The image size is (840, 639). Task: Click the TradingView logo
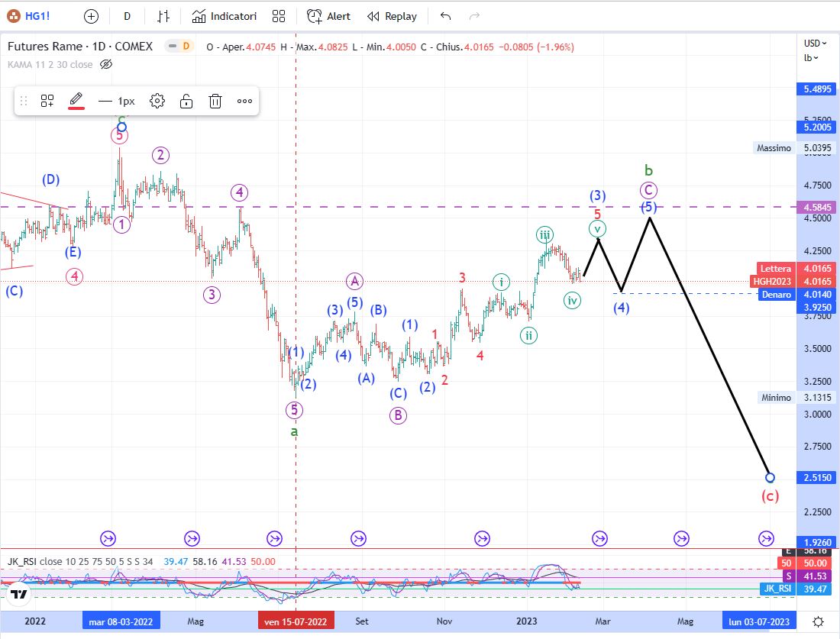[x=19, y=594]
